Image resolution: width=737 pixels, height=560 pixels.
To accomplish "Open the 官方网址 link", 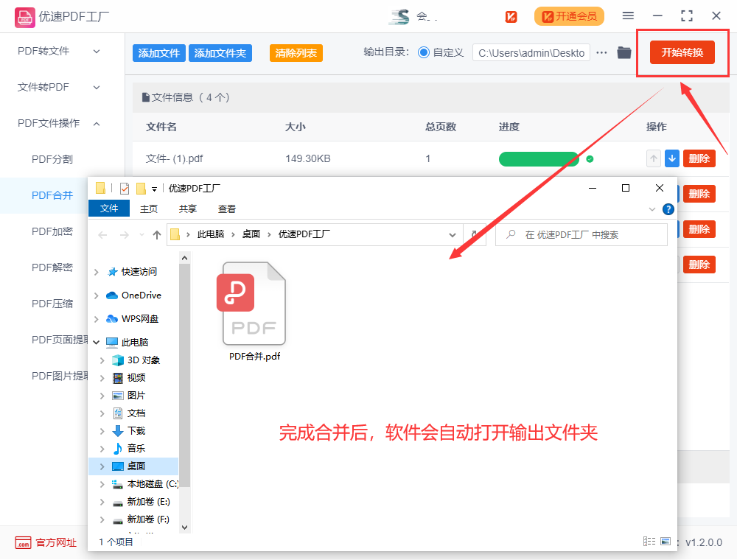I will (x=56, y=542).
